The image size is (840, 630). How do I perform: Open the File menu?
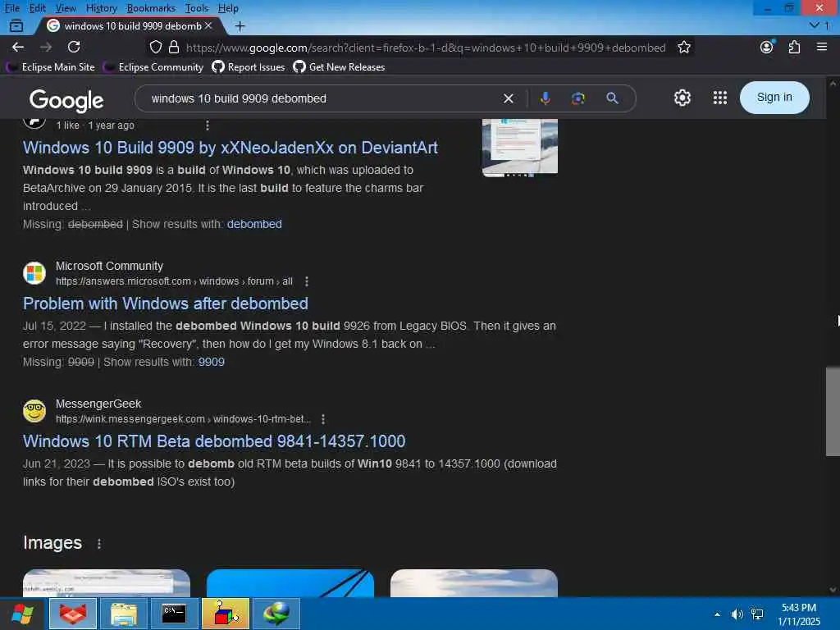click(11, 8)
